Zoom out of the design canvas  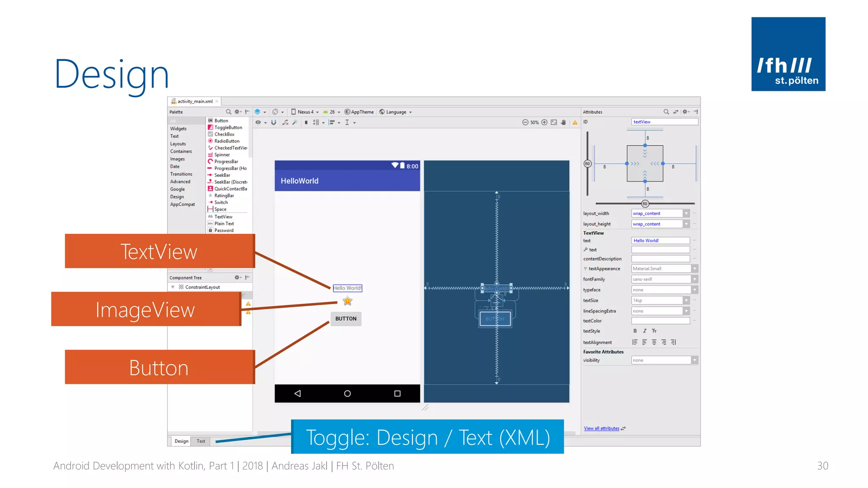525,122
